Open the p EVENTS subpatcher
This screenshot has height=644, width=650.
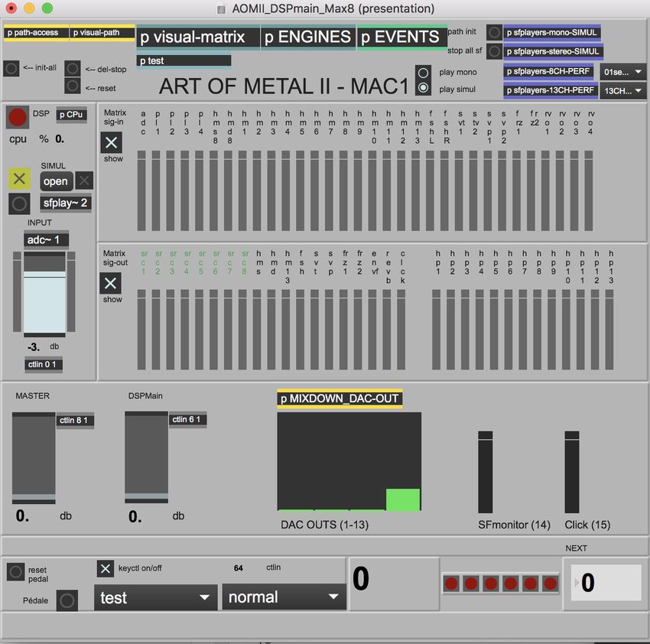pos(402,37)
